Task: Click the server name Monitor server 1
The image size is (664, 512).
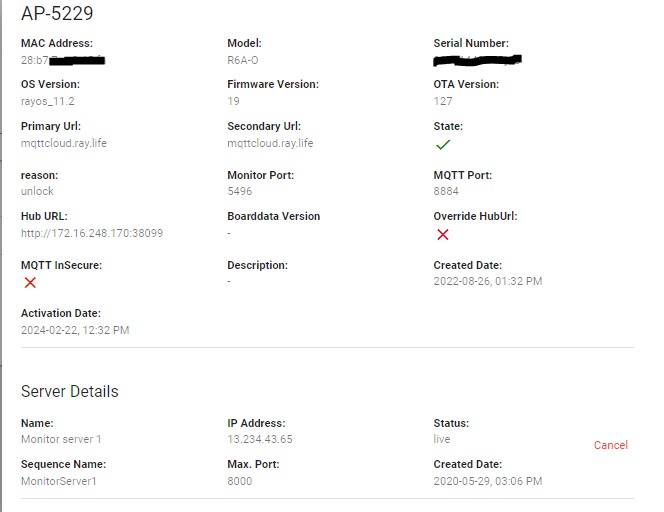Action: coord(61,439)
